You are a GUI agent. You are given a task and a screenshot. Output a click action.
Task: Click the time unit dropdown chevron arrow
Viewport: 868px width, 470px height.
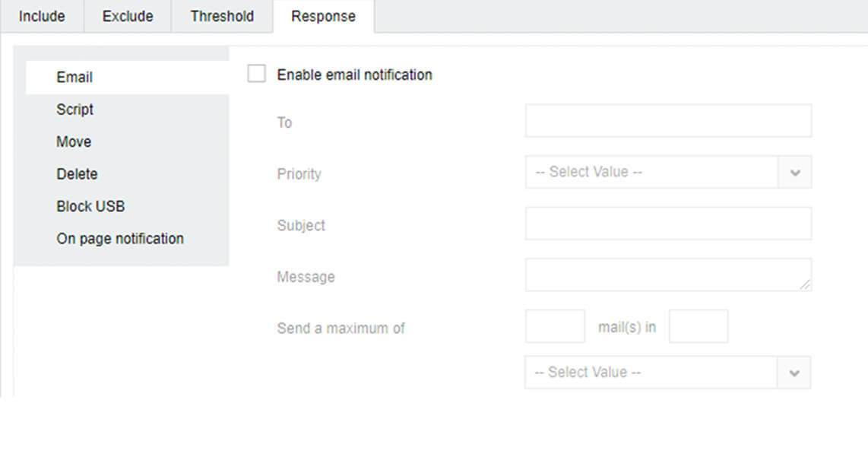[x=794, y=373]
